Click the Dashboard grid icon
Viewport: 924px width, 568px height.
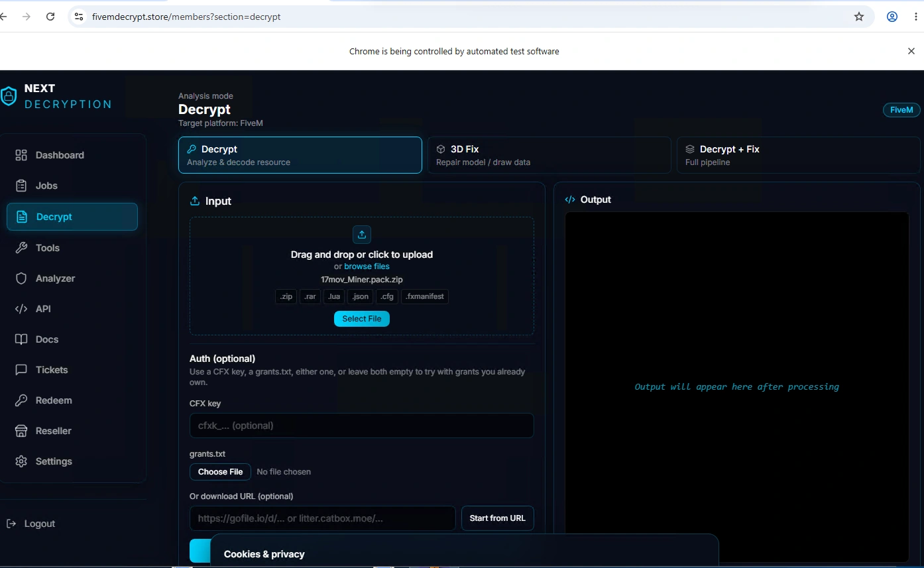21,155
